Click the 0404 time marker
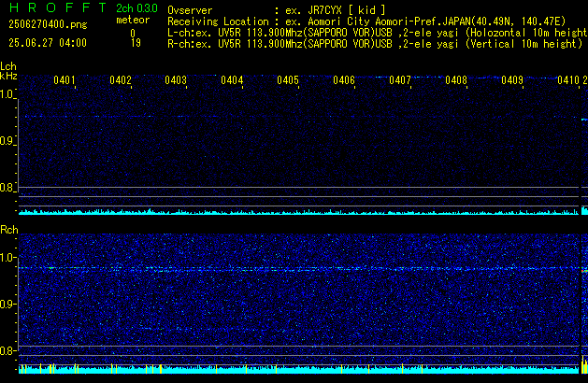Viewport: 588px width, 383px height. (x=232, y=80)
